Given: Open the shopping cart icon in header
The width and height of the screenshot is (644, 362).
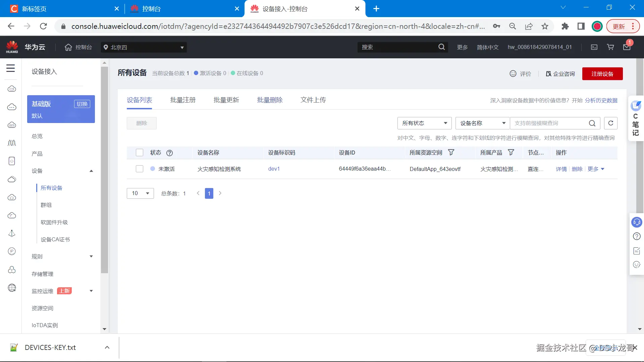Looking at the screenshot, I should 610,47.
